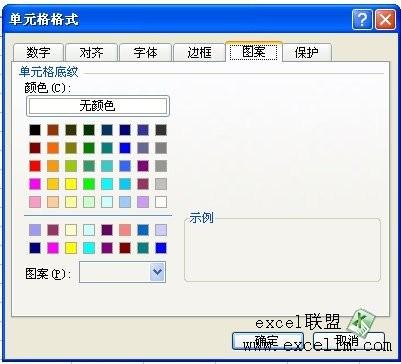Open the 图案(P) pattern dropdown
Screen dimensions: 401x364
pos(157,272)
